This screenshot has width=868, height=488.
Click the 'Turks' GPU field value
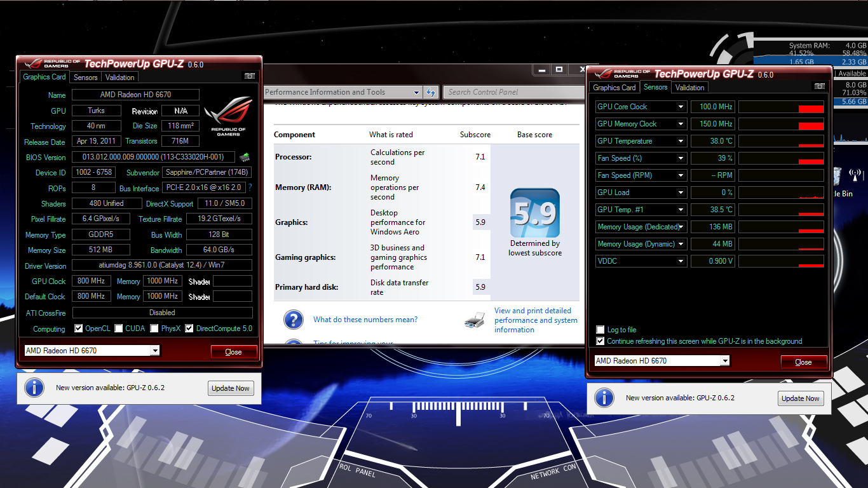coord(97,111)
